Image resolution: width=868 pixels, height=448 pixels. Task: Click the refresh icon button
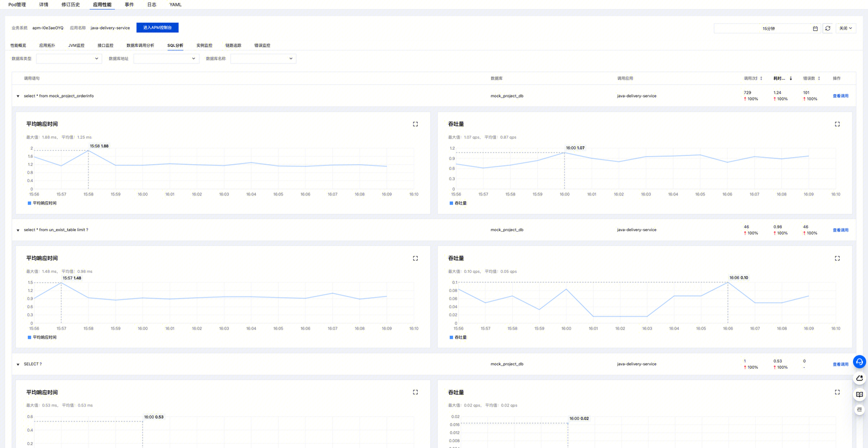(x=827, y=28)
